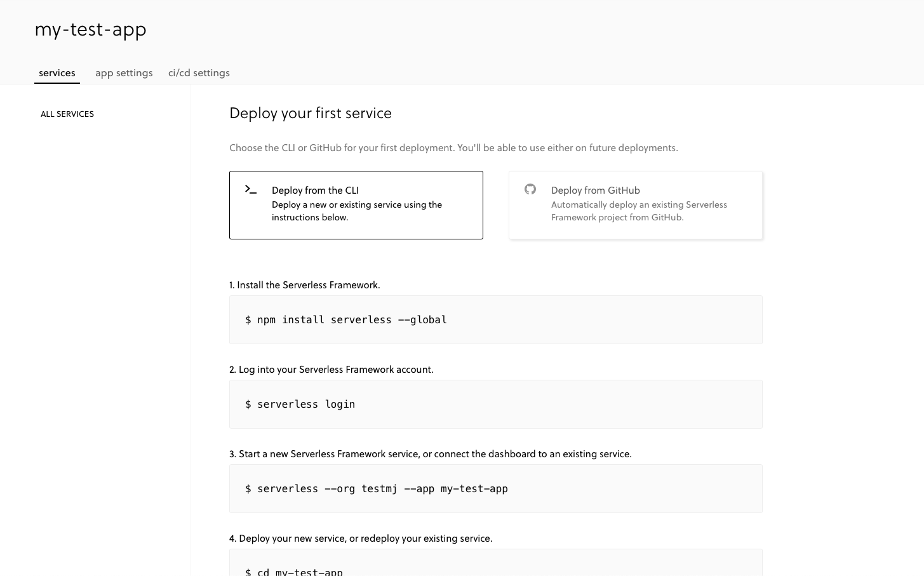
Task: Select ALL SERVICES in the sidebar
Action: click(67, 114)
